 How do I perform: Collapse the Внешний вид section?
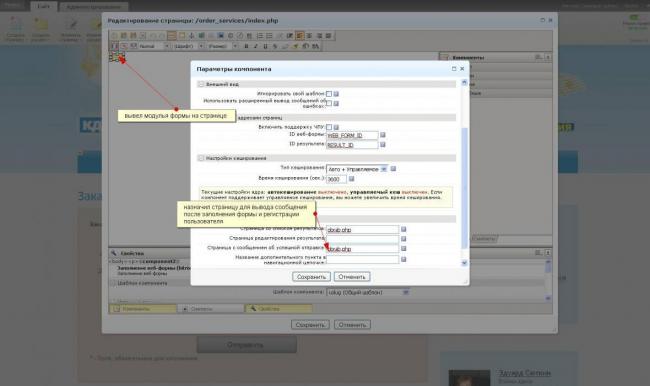(x=201, y=84)
